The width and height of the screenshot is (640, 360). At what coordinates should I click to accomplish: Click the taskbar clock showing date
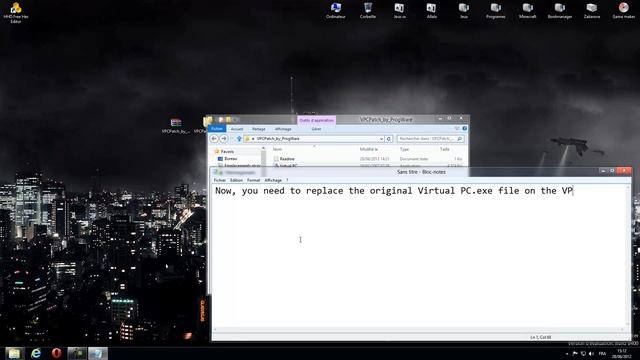[x=621, y=353]
